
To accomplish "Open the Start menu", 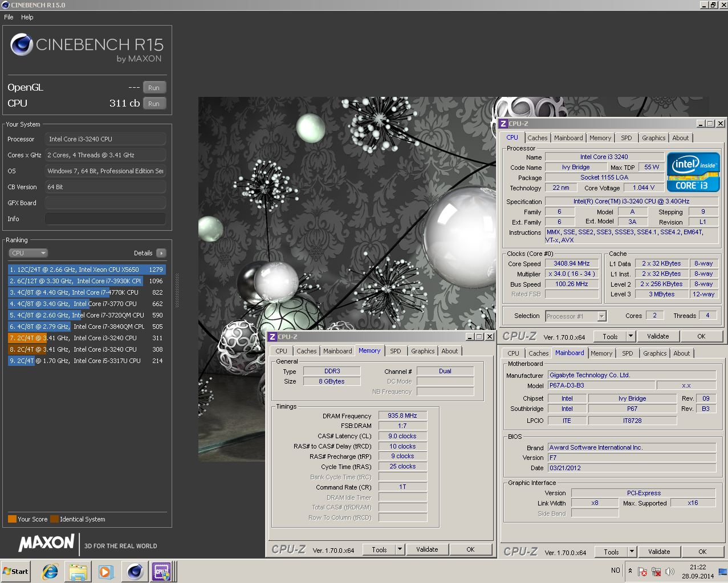I will pos(15,571).
